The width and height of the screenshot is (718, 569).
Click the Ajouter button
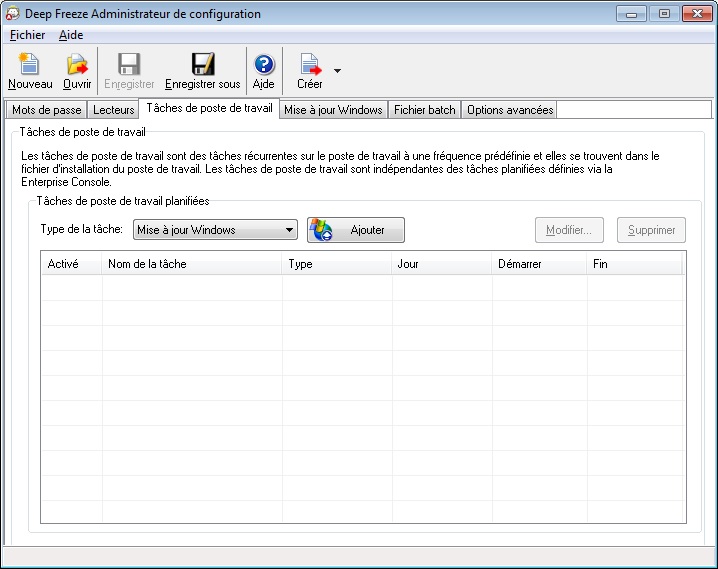point(356,230)
